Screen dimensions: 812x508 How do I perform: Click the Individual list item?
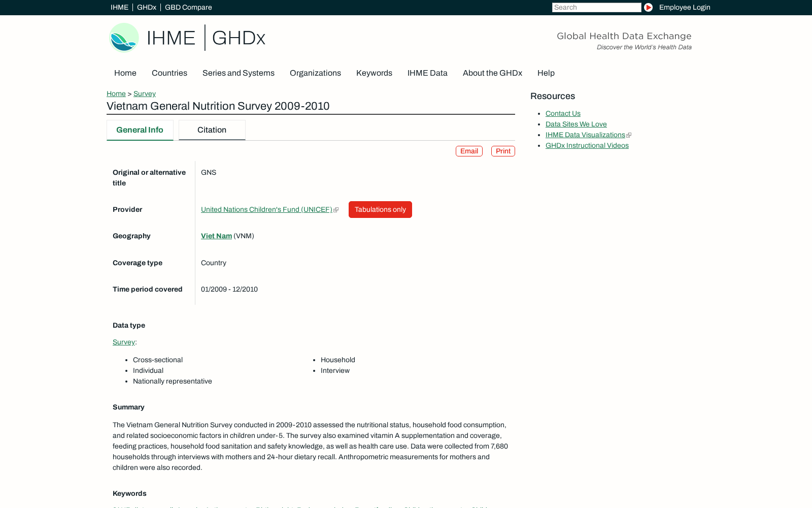click(148, 370)
